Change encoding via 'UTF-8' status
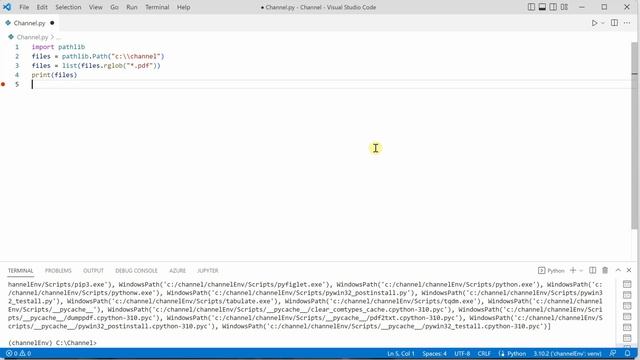The width and height of the screenshot is (640, 360). tap(462, 353)
